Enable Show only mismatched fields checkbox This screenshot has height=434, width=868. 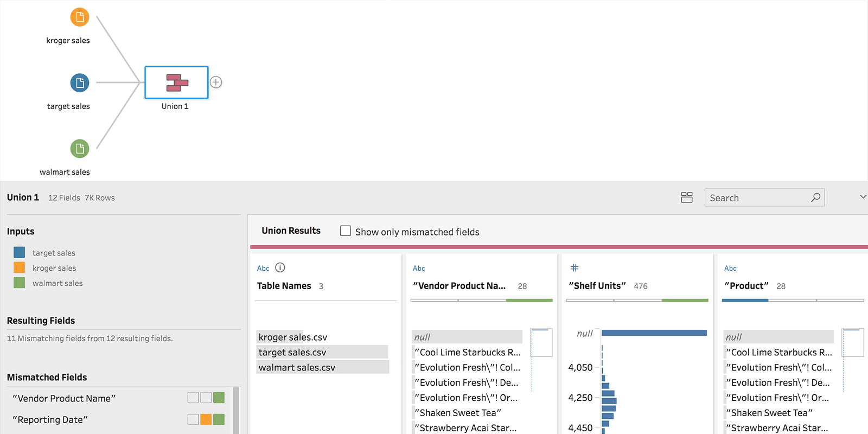click(x=346, y=231)
